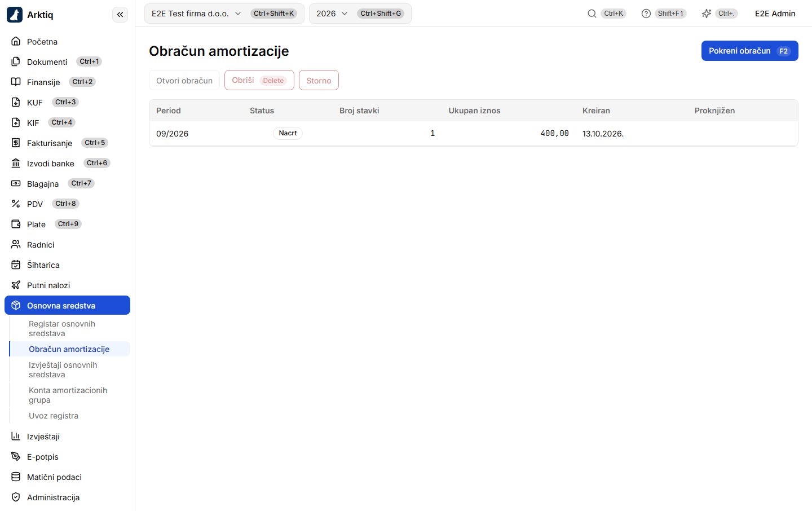Click the Administracija shield icon

(x=16, y=497)
